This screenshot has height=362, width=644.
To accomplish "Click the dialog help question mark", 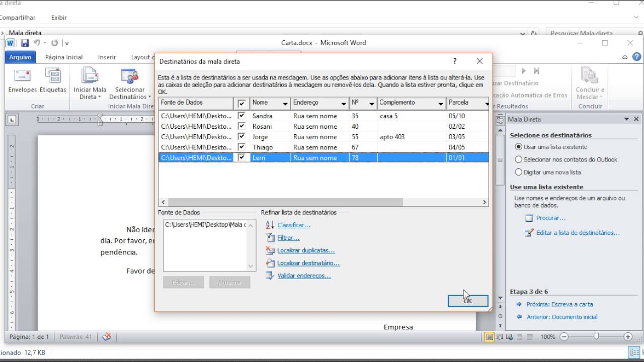I will tap(455, 61).
